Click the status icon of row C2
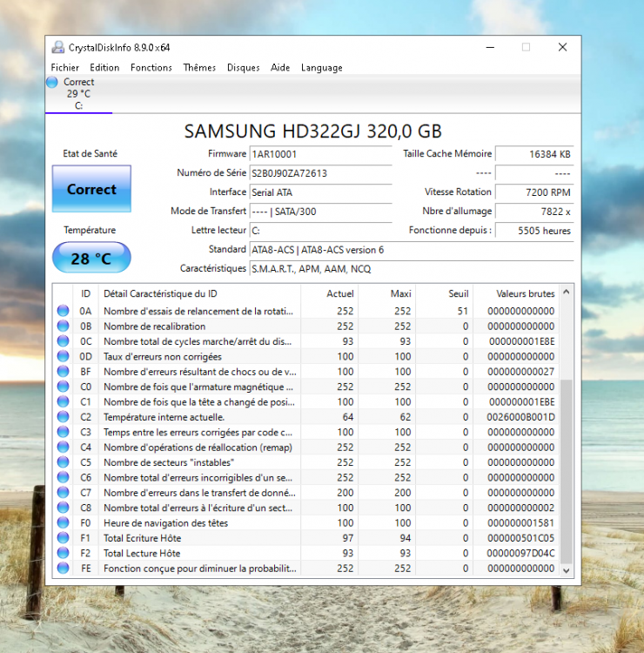The image size is (644, 653). click(64, 417)
